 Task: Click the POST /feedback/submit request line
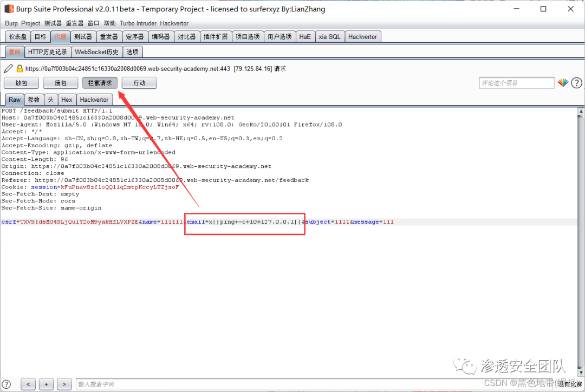point(57,111)
